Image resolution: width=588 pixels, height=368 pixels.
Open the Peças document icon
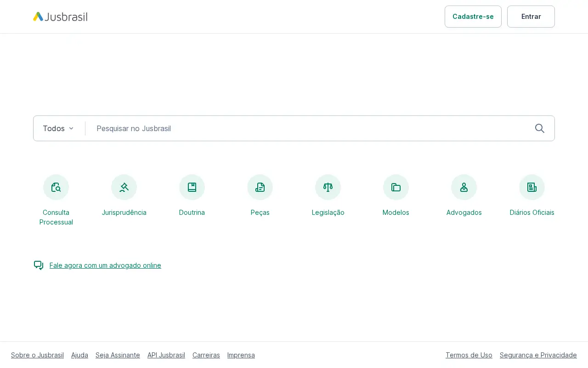coord(260,187)
